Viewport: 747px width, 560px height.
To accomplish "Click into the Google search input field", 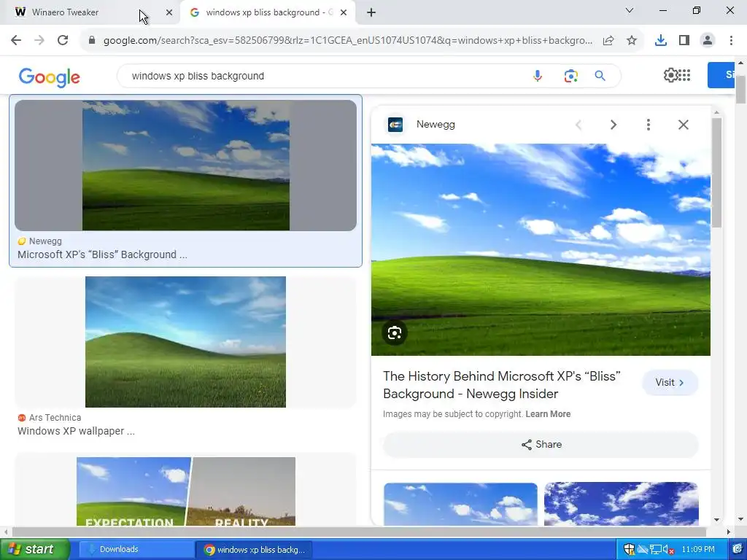I will pyautogui.click(x=324, y=76).
